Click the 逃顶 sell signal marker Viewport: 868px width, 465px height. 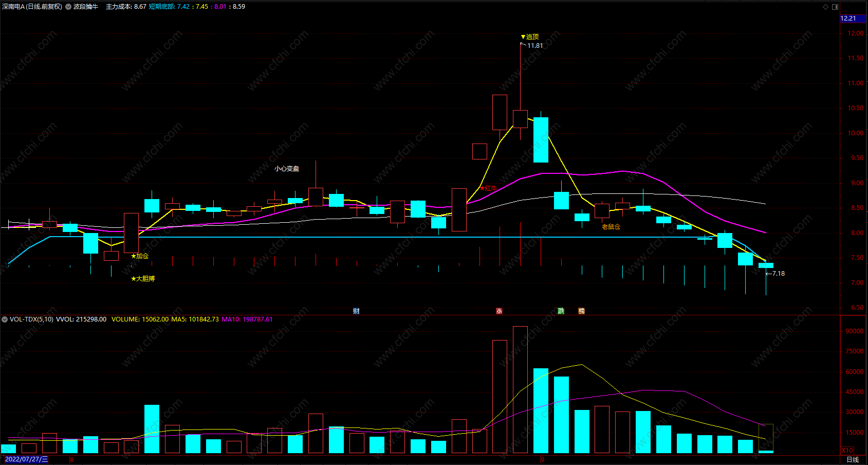[x=530, y=37]
